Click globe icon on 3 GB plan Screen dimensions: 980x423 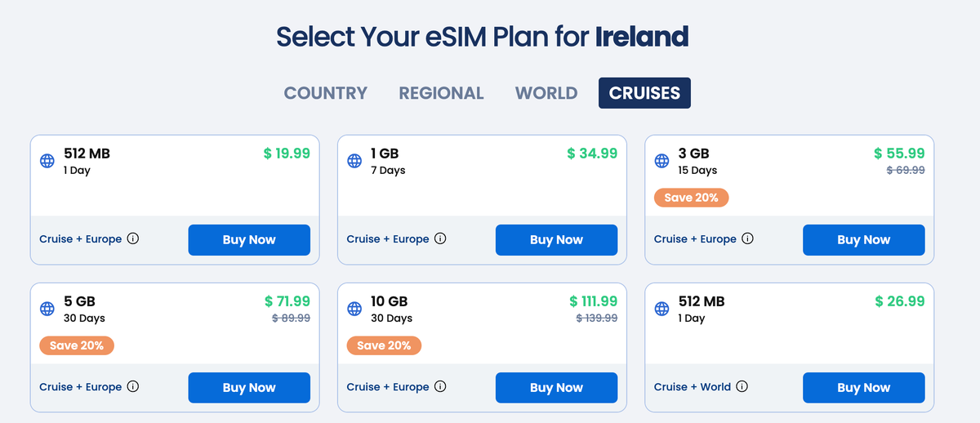point(661,162)
